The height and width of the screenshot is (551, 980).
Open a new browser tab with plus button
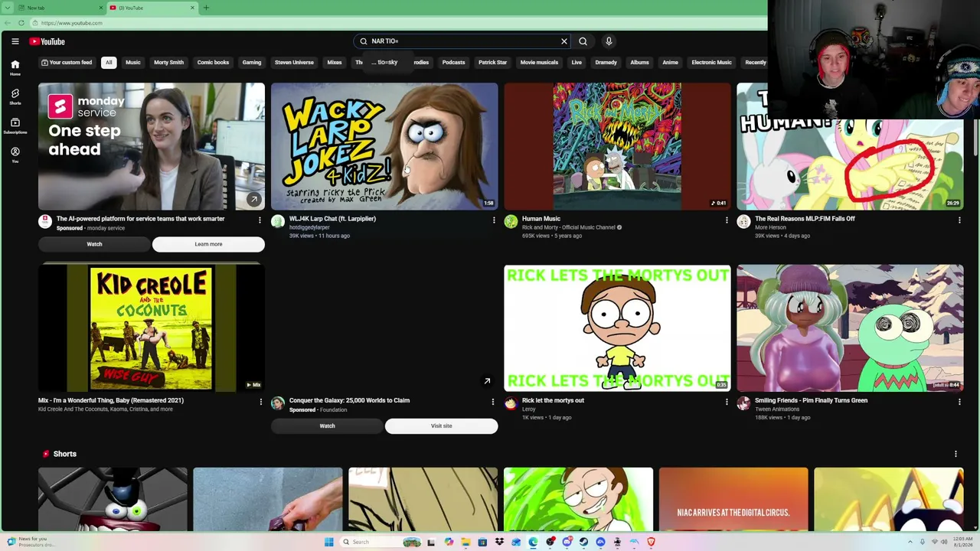point(206,8)
